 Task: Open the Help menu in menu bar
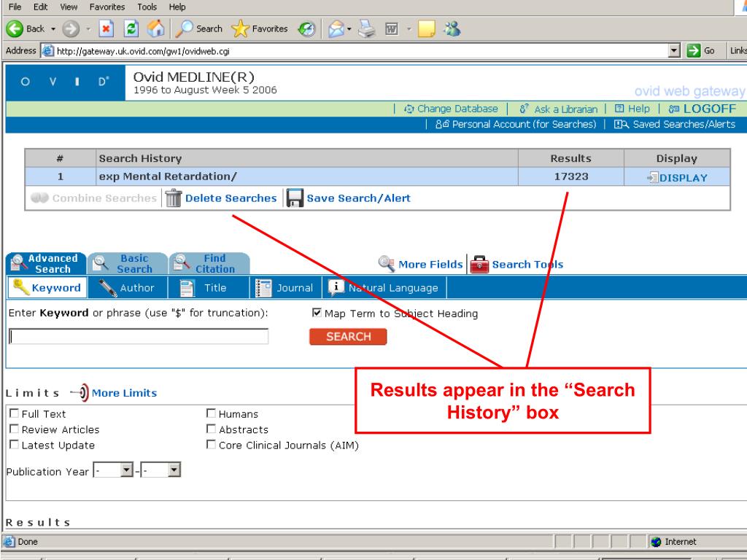(177, 7)
